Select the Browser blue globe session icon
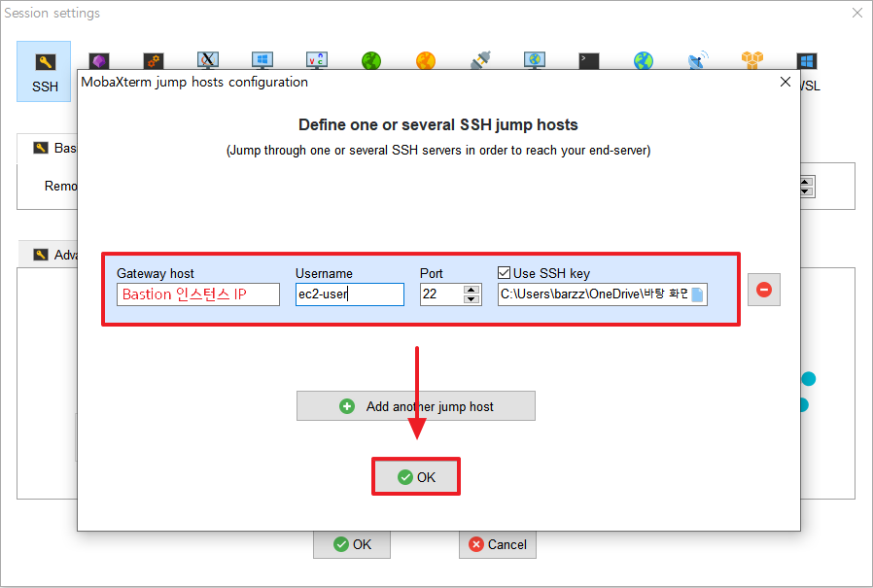 [x=643, y=60]
